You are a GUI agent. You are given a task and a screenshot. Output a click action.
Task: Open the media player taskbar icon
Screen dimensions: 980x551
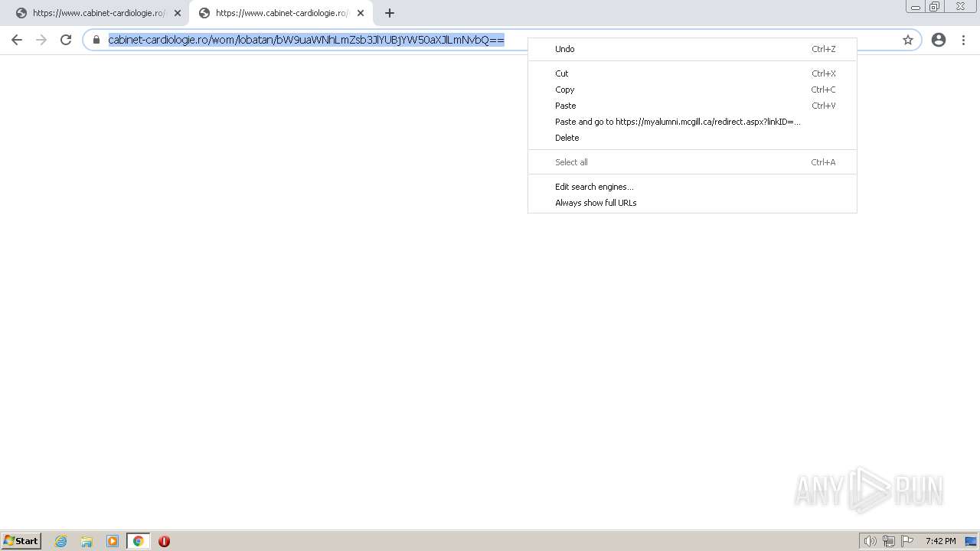pyautogui.click(x=113, y=541)
